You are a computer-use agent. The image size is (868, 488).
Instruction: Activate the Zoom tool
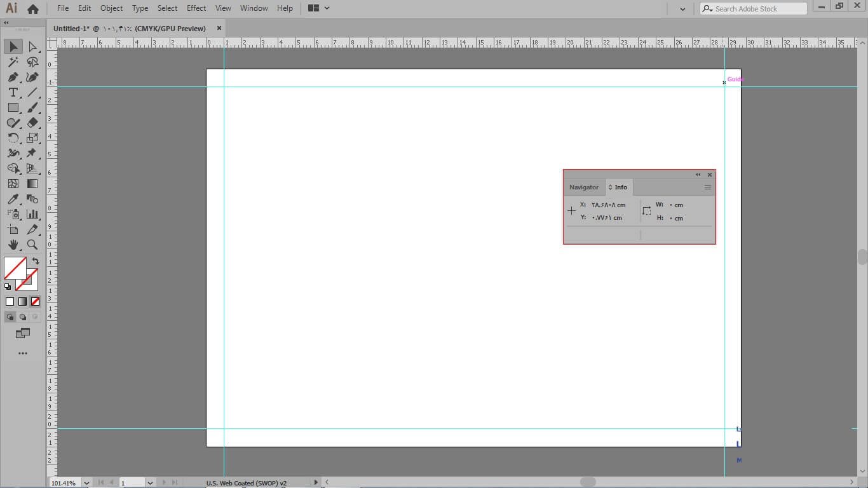(32, 245)
